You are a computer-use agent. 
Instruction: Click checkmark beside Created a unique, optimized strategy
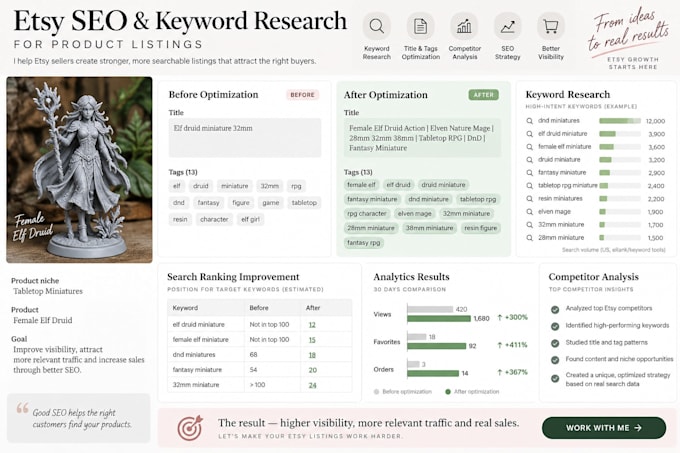(x=555, y=378)
